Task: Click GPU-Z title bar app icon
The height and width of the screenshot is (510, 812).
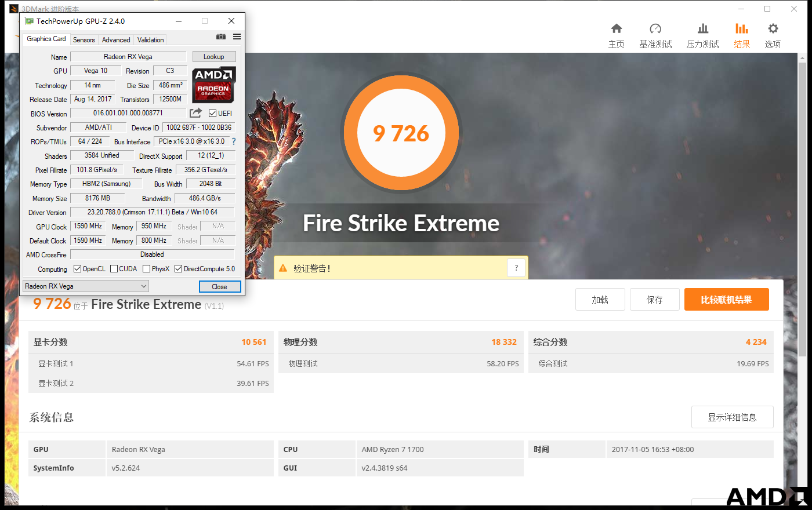Action: point(29,21)
